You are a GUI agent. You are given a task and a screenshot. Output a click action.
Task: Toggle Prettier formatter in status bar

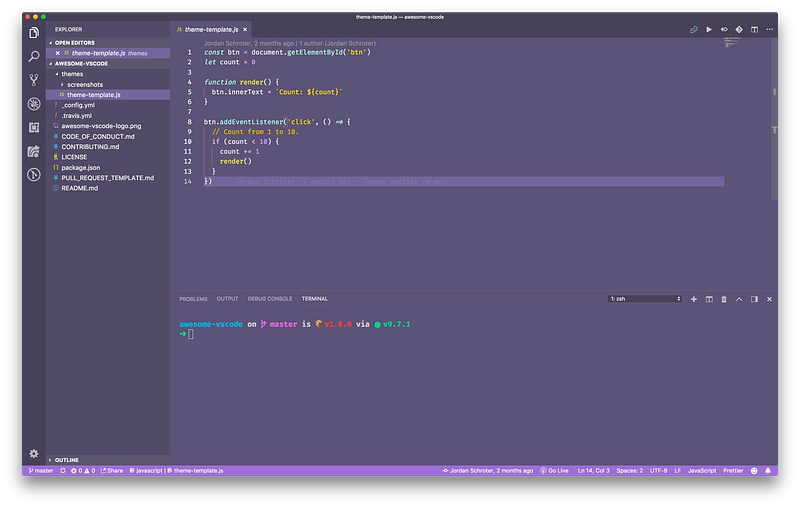735,470
